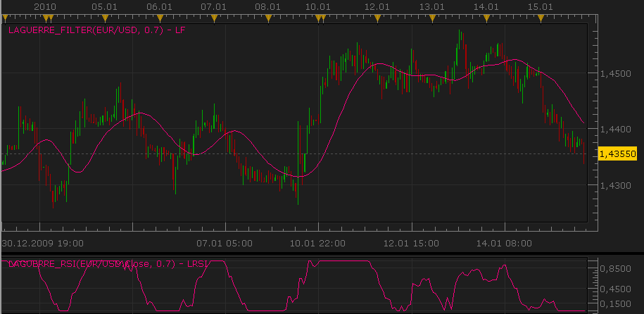This screenshot has width=644, height=314.
Task: Click the triangle marker under 12.01
Action: click(x=378, y=18)
